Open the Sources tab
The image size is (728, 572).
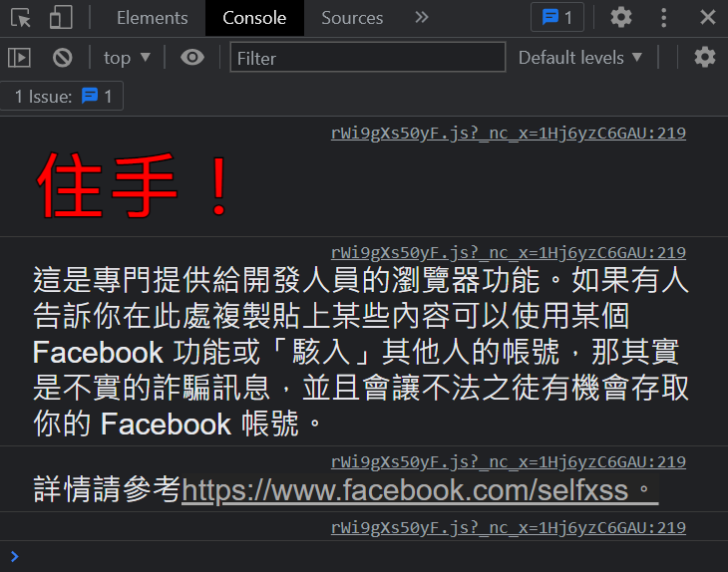[352, 18]
